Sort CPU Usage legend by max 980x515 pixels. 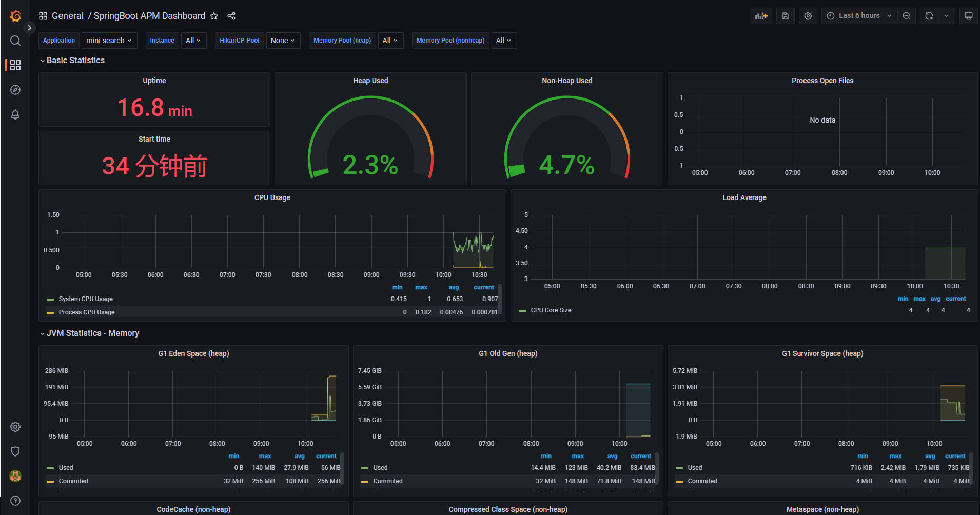click(x=421, y=287)
